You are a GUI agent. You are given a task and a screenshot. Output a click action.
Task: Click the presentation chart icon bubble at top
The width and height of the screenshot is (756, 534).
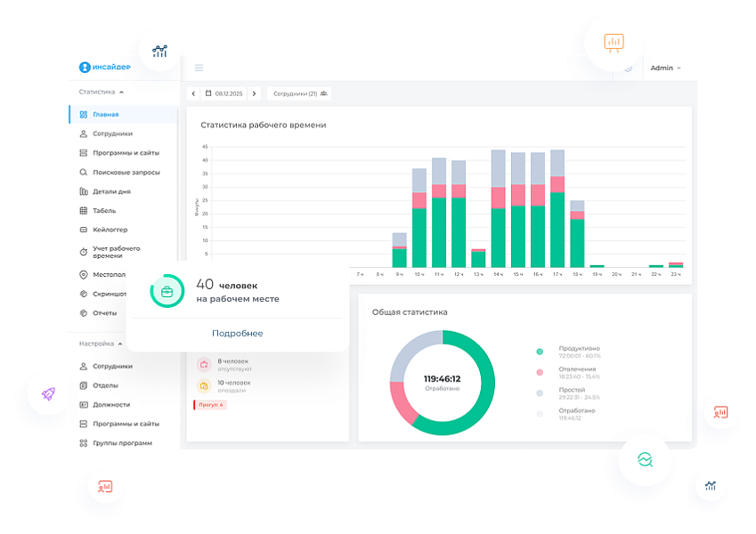[x=614, y=42]
